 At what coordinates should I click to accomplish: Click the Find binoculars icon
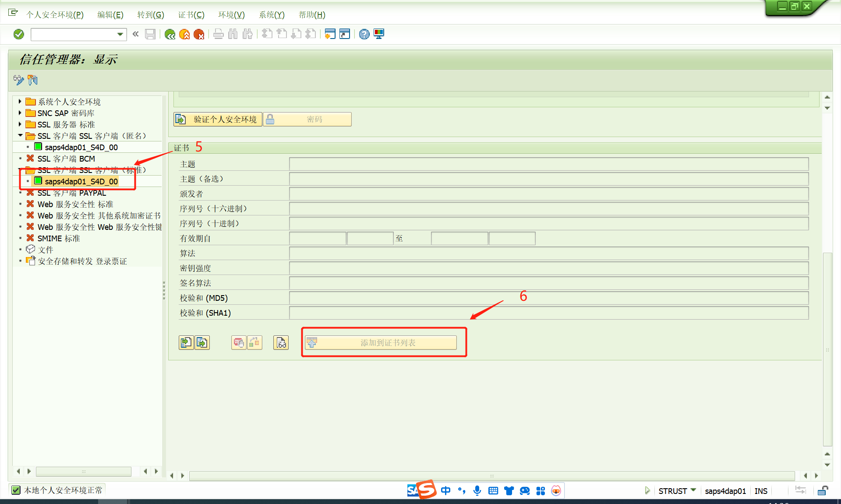(x=233, y=34)
